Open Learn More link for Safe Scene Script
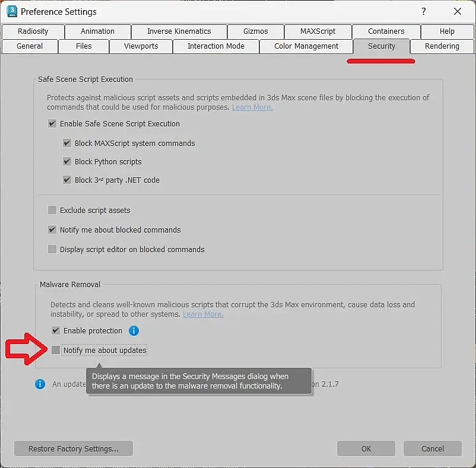Screen dimensions: 476x468 tap(252, 107)
